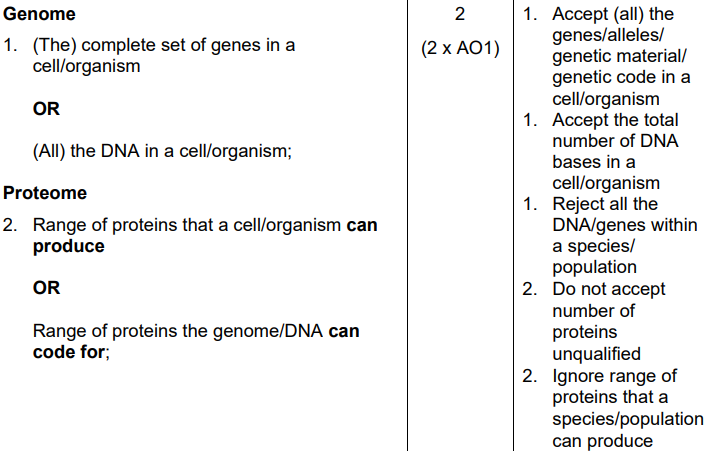
Task: Click the "Ignore range of proteins" note
Action: tap(614, 376)
